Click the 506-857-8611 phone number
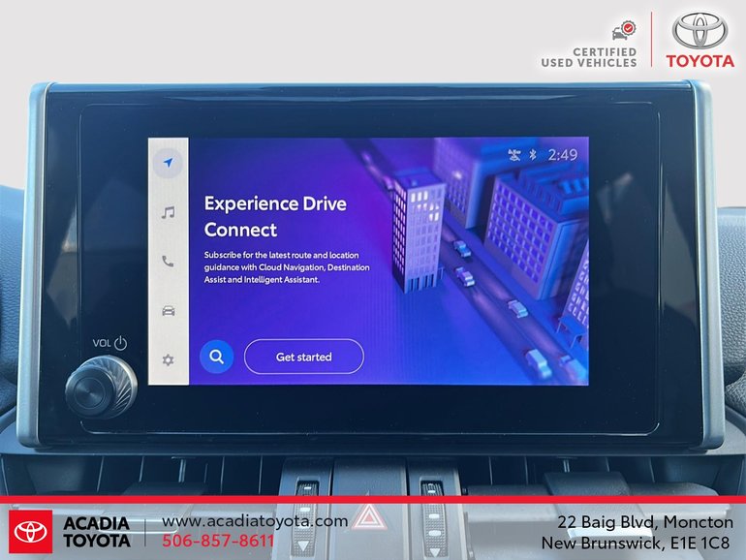The width and height of the screenshot is (746, 560). pyautogui.click(x=217, y=541)
